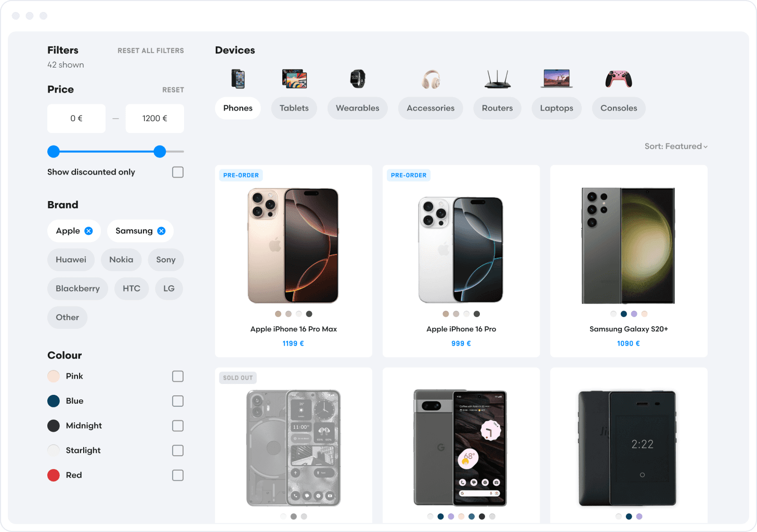Click the Red colour swatch
Viewport: 757px width, 532px height.
pos(54,475)
